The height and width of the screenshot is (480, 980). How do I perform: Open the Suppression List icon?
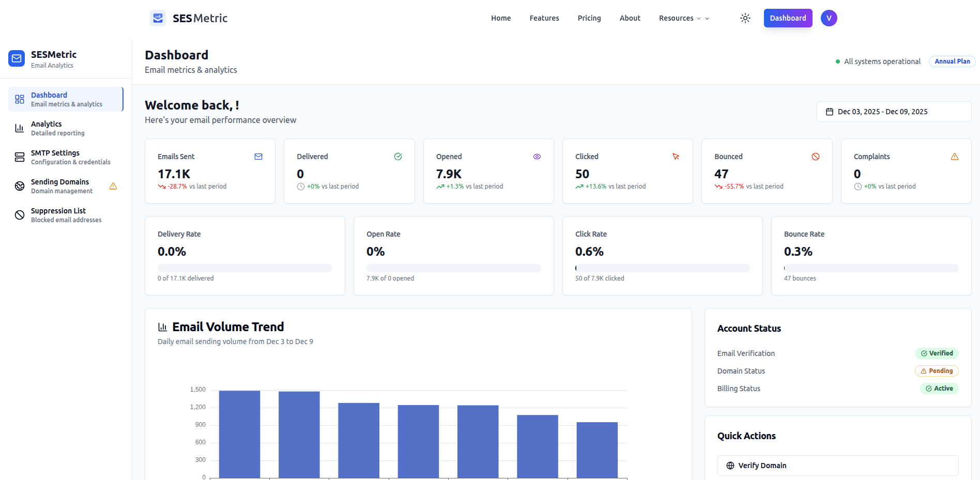coord(19,215)
